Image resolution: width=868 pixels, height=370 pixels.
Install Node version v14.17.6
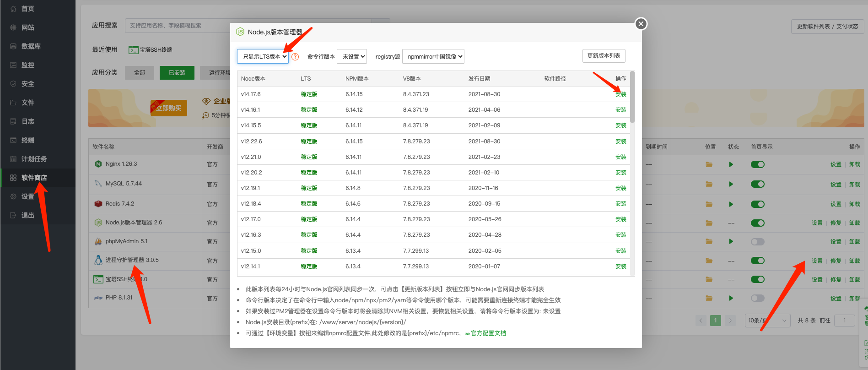click(x=620, y=94)
